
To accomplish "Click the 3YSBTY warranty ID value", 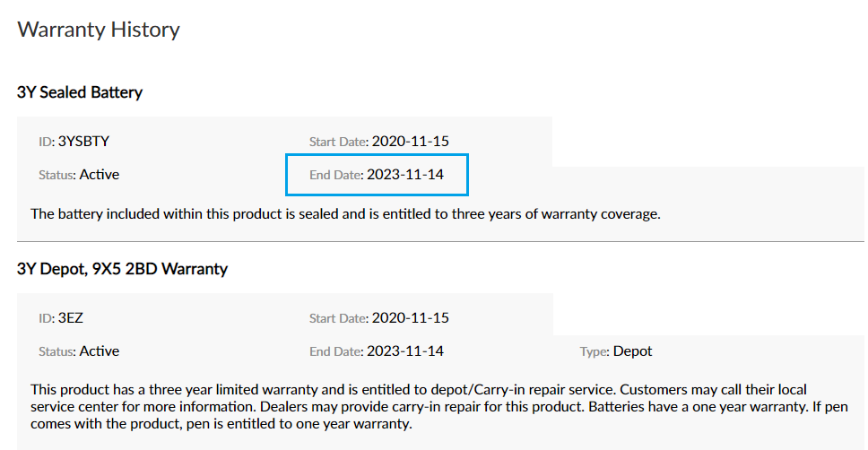I will tap(83, 142).
